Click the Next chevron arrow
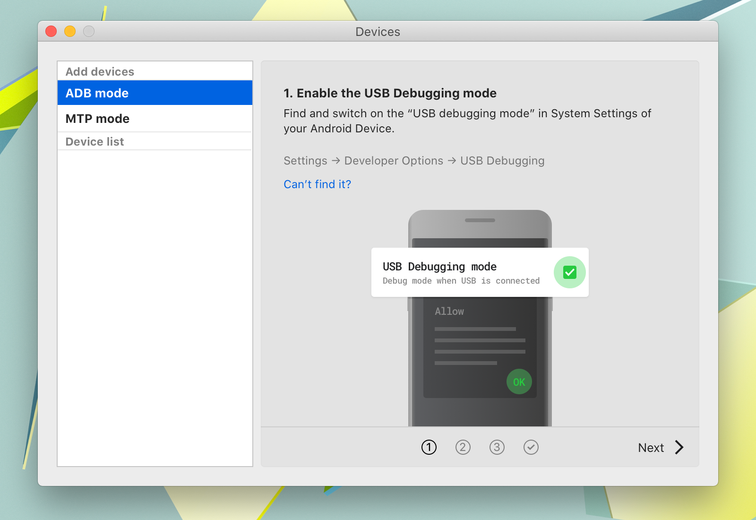Image resolution: width=756 pixels, height=520 pixels. (x=679, y=447)
